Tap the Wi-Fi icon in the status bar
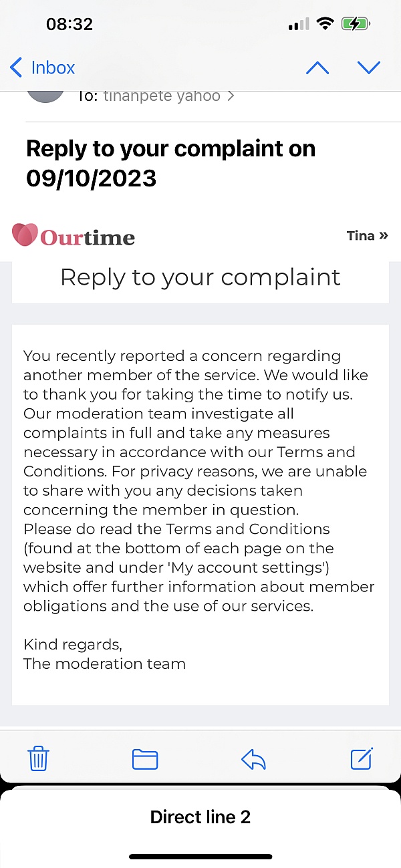401x868 pixels. pyautogui.click(x=325, y=25)
